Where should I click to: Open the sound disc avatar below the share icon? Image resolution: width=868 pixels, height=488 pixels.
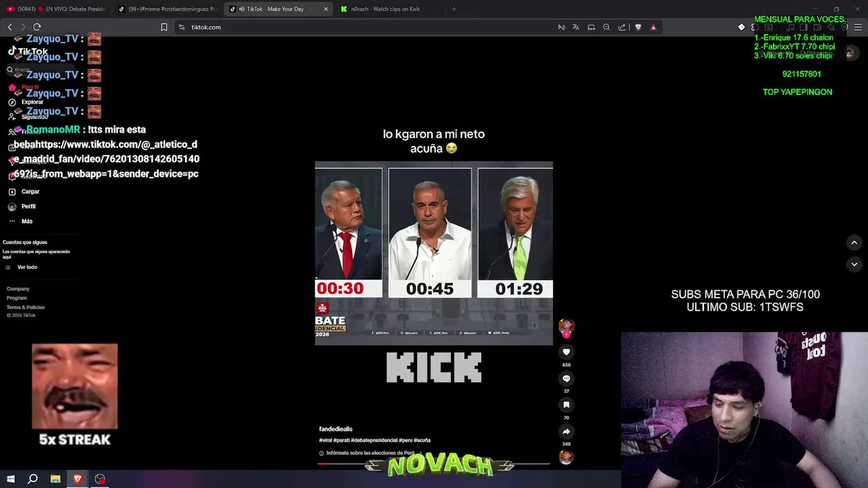566,457
